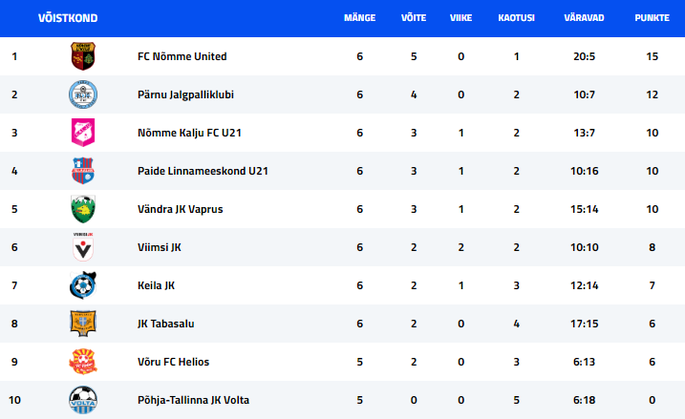
Task: Click the FC Nõmme United club crest
Action: click(83, 56)
